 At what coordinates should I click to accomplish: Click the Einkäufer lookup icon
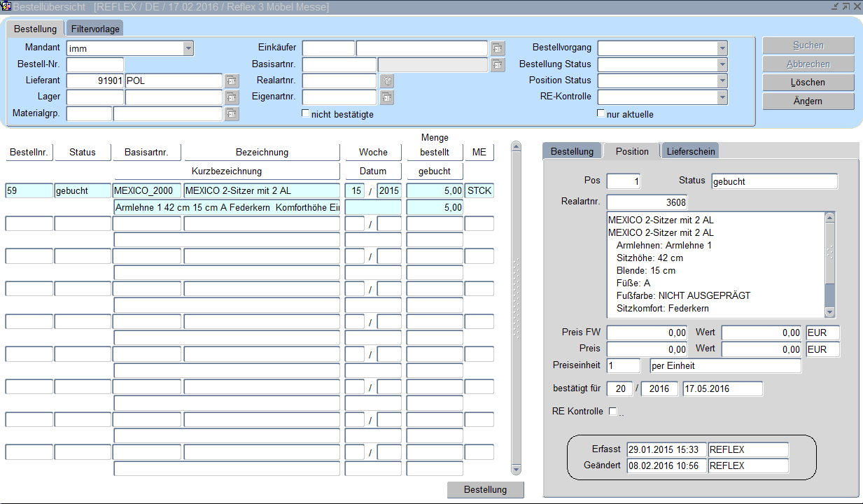pos(497,48)
